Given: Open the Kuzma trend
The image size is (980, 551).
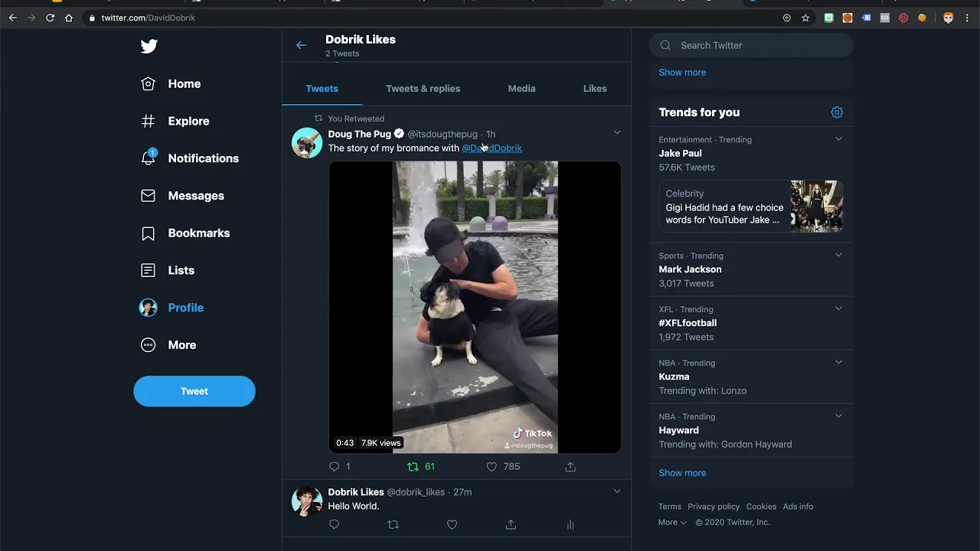Looking at the screenshot, I should 674,377.
